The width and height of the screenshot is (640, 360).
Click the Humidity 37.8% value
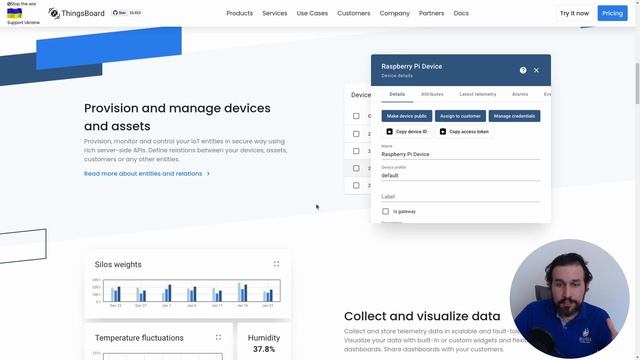264,349
